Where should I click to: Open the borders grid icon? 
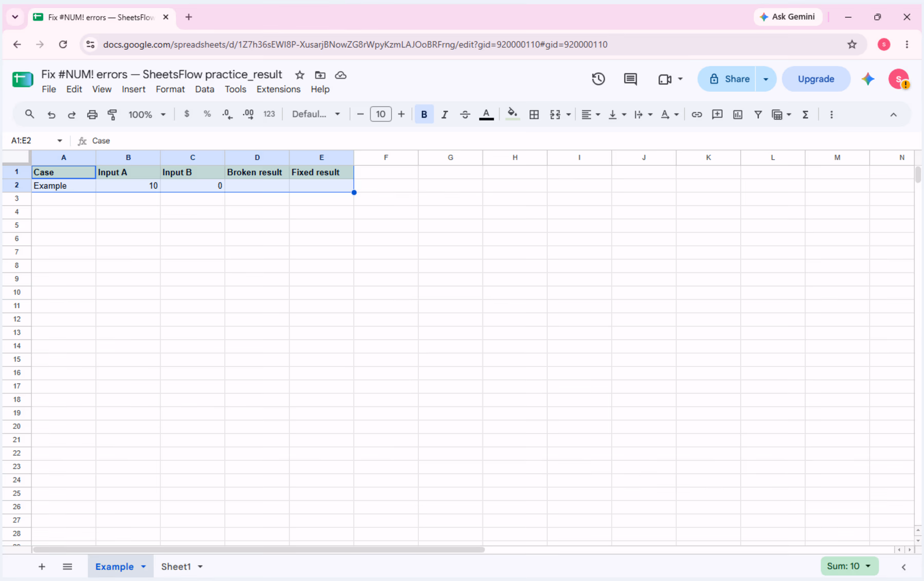pyautogui.click(x=534, y=114)
